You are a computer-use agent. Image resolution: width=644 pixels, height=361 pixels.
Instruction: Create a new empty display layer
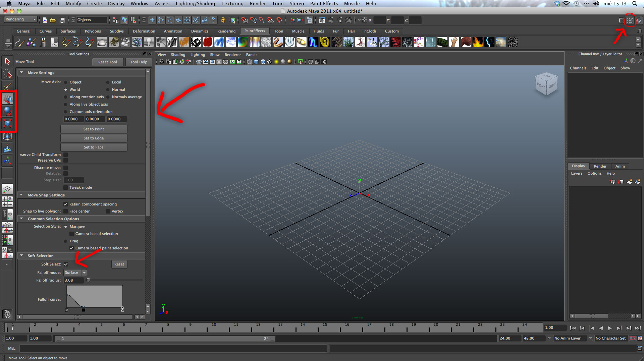(629, 182)
